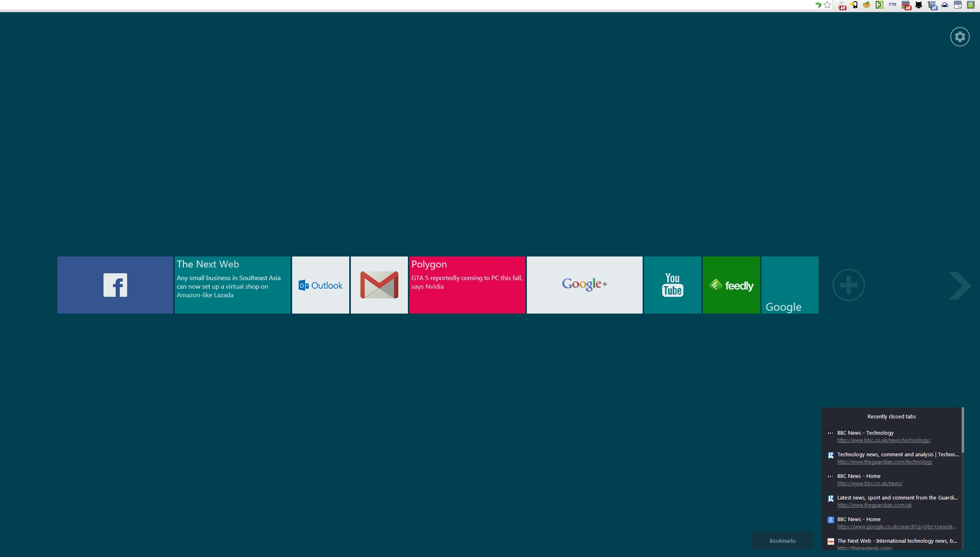Open the Google tile

point(790,285)
